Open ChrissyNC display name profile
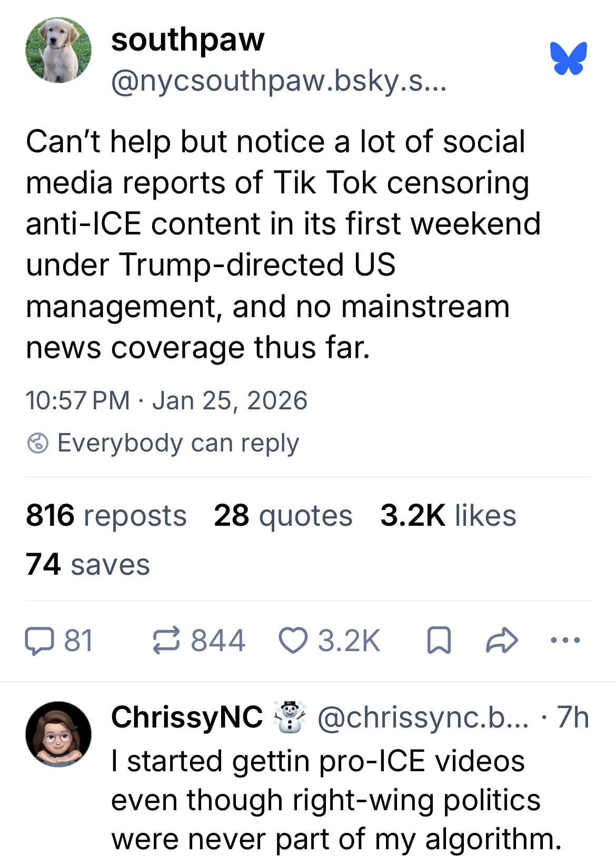 click(187, 717)
